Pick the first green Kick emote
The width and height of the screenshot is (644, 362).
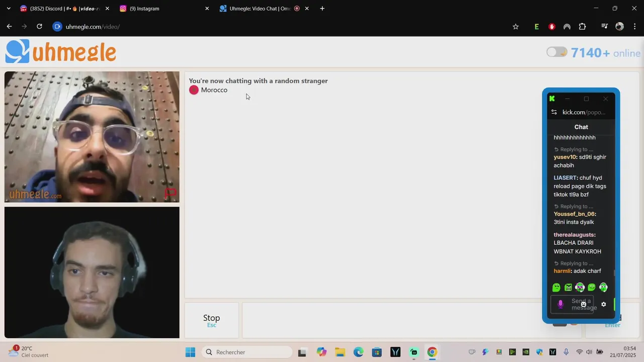click(x=556, y=288)
